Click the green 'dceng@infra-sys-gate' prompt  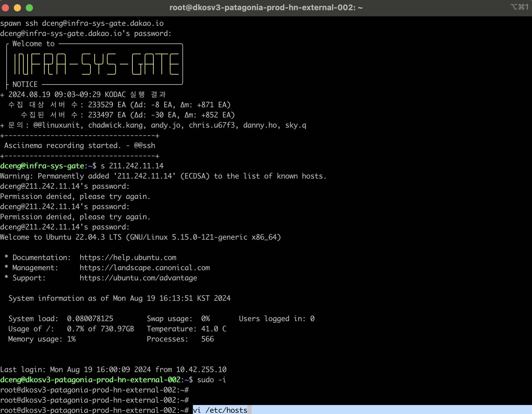[42, 166]
